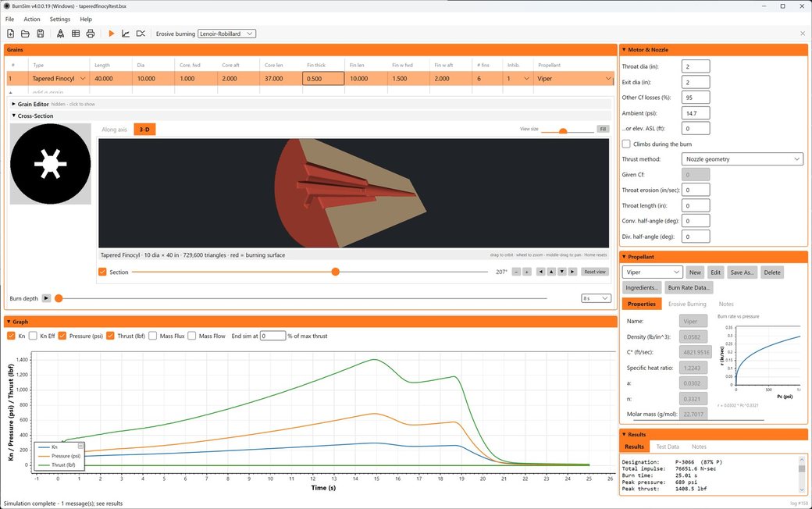
Task: Click the New file toolbar icon
Action: 10,34
